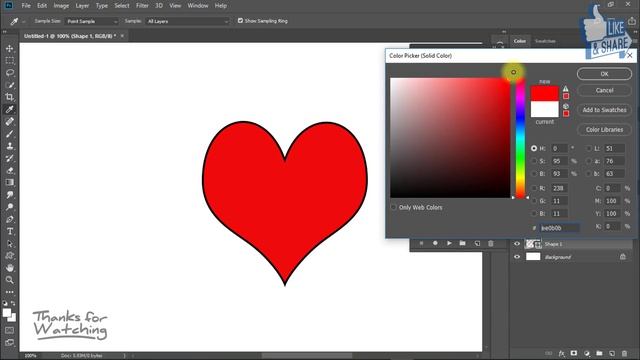Open the Window menu
Viewport: 640px width, 360px height.
[x=198, y=6]
